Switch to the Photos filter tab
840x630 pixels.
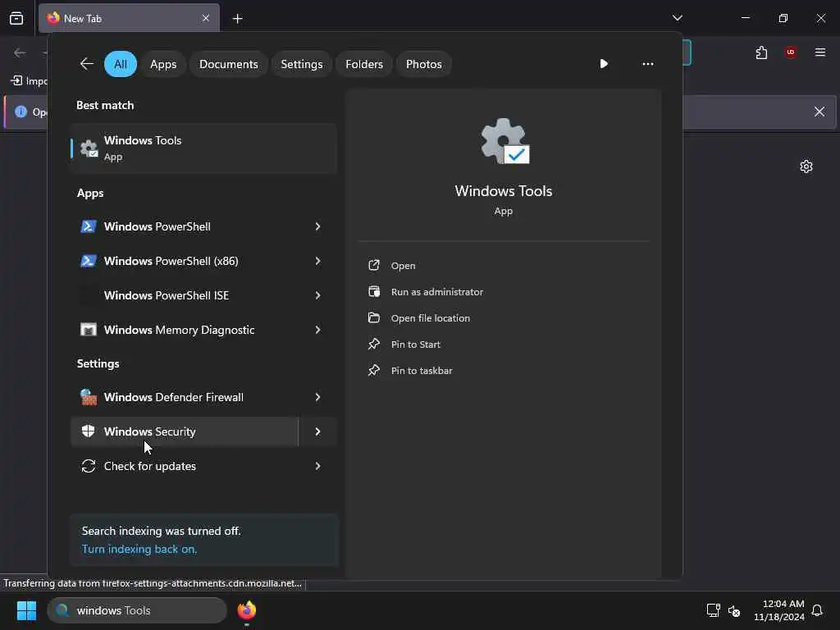click(x=424, y=64)
